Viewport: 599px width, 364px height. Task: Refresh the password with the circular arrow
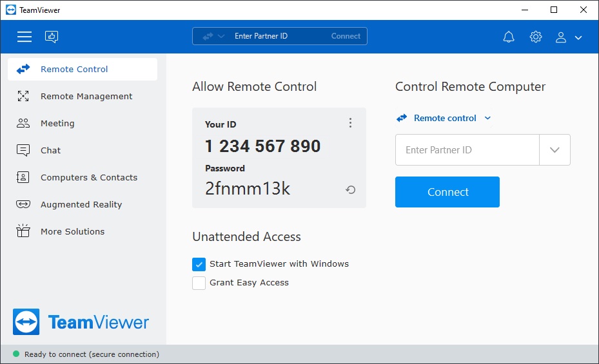point(350,189)
